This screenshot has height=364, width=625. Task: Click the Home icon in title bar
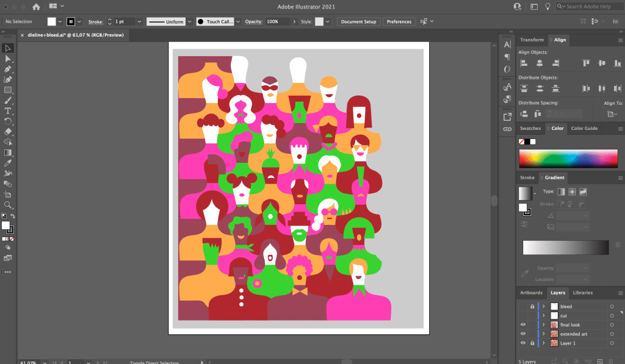(x=36, y=7)
